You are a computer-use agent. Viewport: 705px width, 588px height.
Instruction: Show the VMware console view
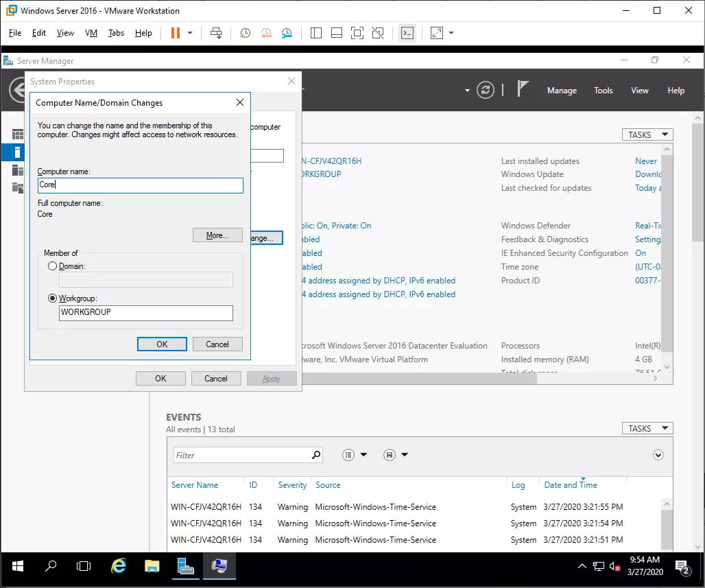coord(407,33)
